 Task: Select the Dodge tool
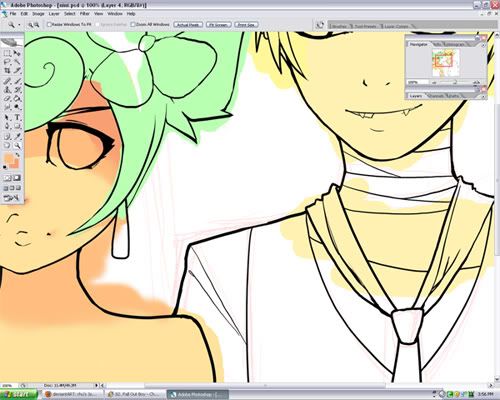click(x=17, y=107)
